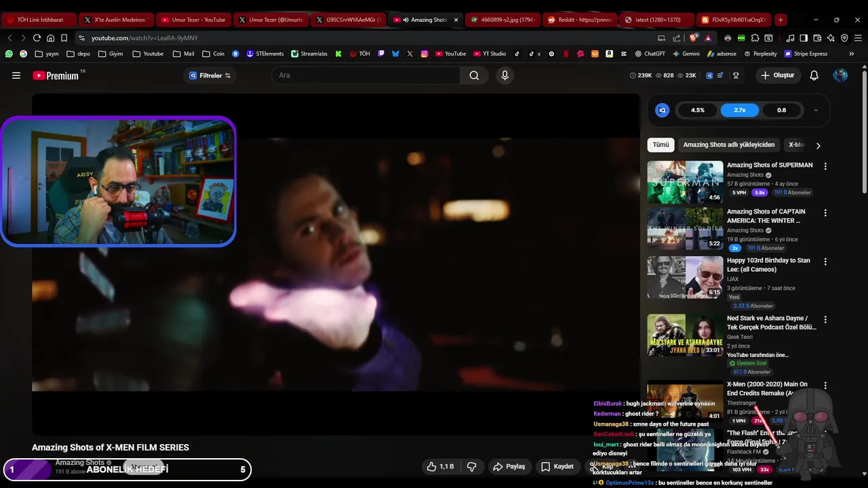This screenshot has height=488, width=868.
Task: Click the Amazing Shots channel name below the video
Action: (79, 462)
